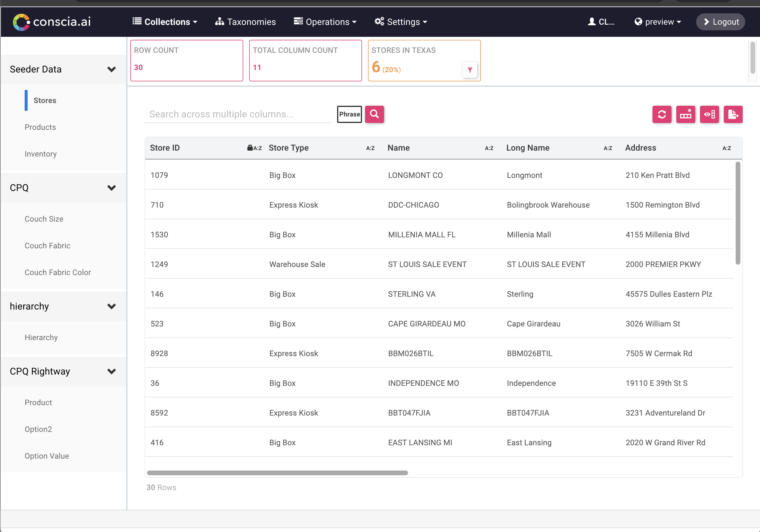Open the preview environment dropdown
Viewport: 760px width, 532px height.
[x=658, y=22]
